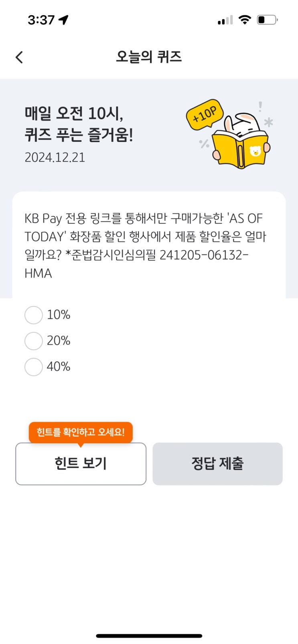Tap the Wi-Fi status icon
The height and width of the screenshot is (644, 298).
click(245, 19)
